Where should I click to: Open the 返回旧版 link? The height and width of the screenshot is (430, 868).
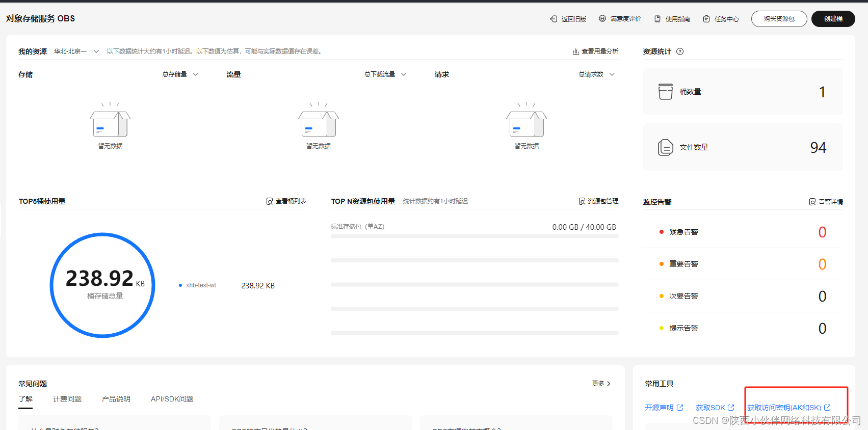click(574, 19)
